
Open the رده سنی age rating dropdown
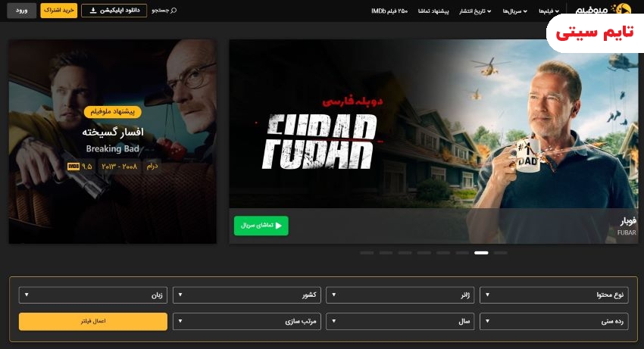[x=554, y=322]
